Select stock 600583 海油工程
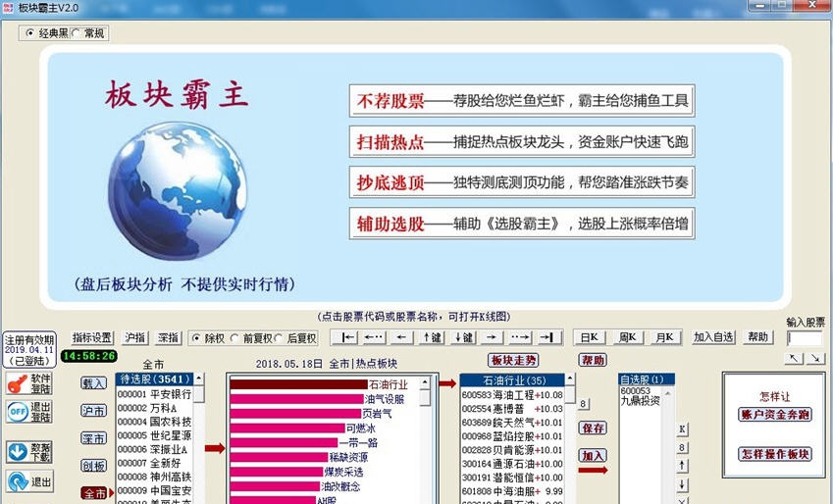The height and width of the screenshot is (504, 833). [512, 394]
